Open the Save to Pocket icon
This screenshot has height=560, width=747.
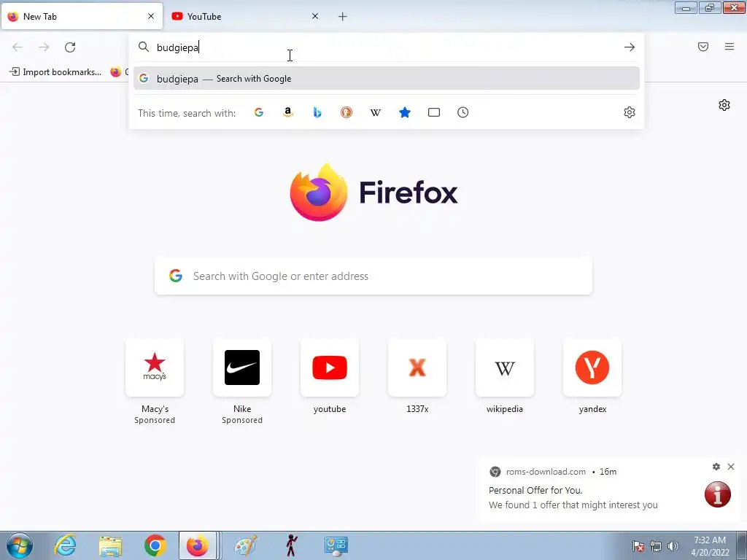(703, 47)
